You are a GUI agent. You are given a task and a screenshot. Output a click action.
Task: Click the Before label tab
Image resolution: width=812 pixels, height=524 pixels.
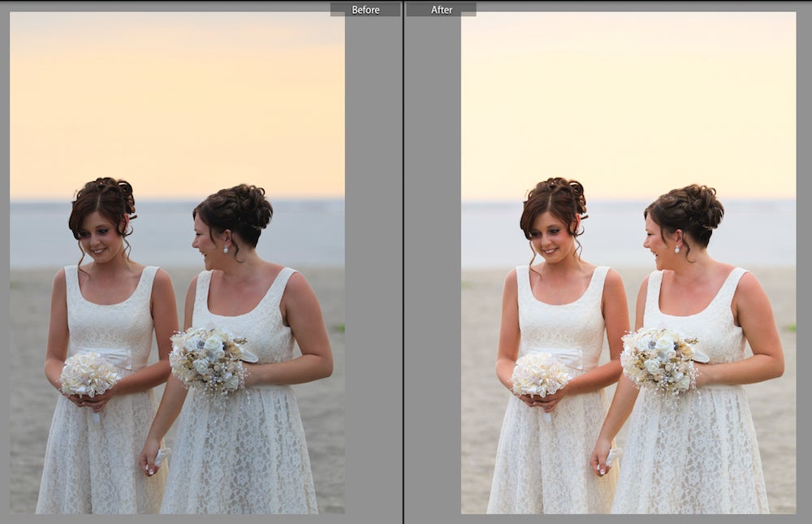(365, 10)
